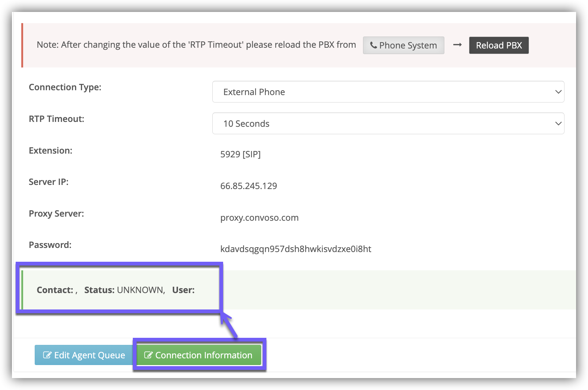Click the pencil icon on Edit Agent Queue
Viewport: 588px width, 390px height.
(47, 355)
